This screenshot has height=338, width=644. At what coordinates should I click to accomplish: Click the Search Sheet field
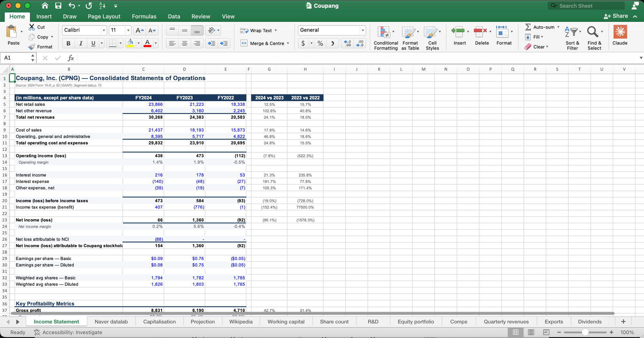586,6
